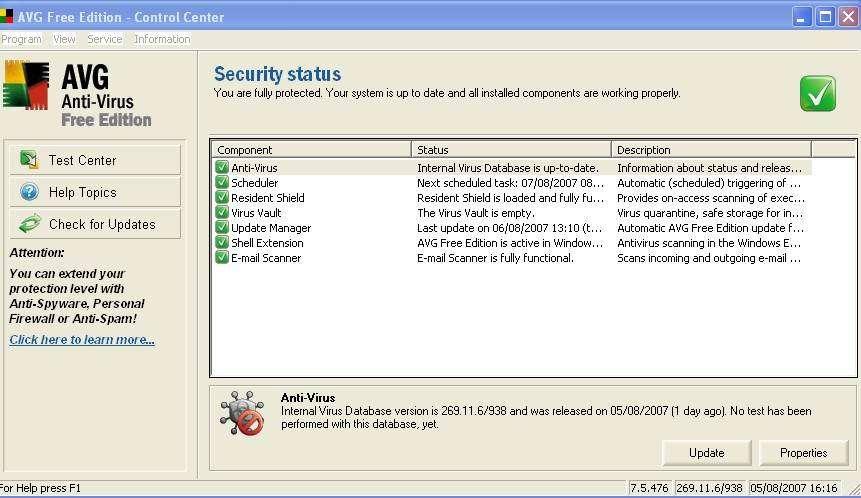Viewport: 861px width, 498px height.
Task: Click the AVG logo in the sidebar
Action: click(x=26, y=85)
